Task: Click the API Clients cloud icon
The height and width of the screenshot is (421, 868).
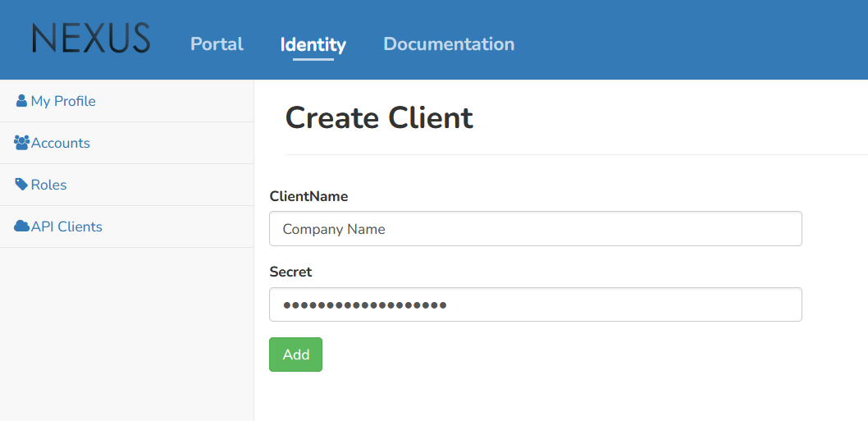Action: (22, 227)
